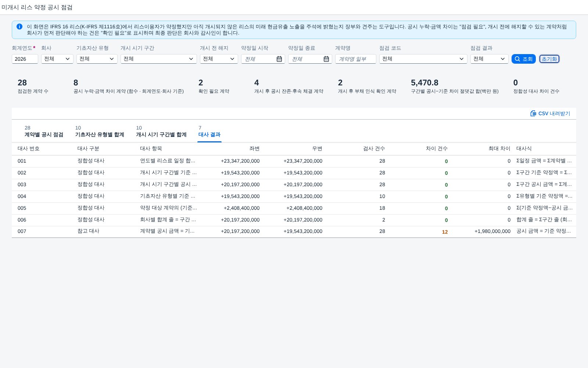Switch to 계약별 공시 점검 tab
The image size is (588, 368).
click(44, 131)
